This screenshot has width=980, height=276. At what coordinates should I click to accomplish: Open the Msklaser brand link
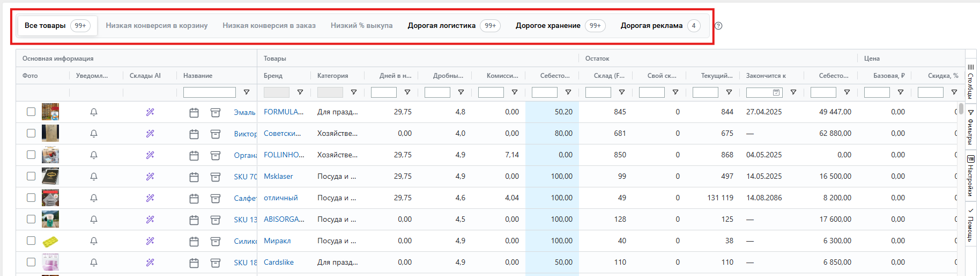point(278,176)
